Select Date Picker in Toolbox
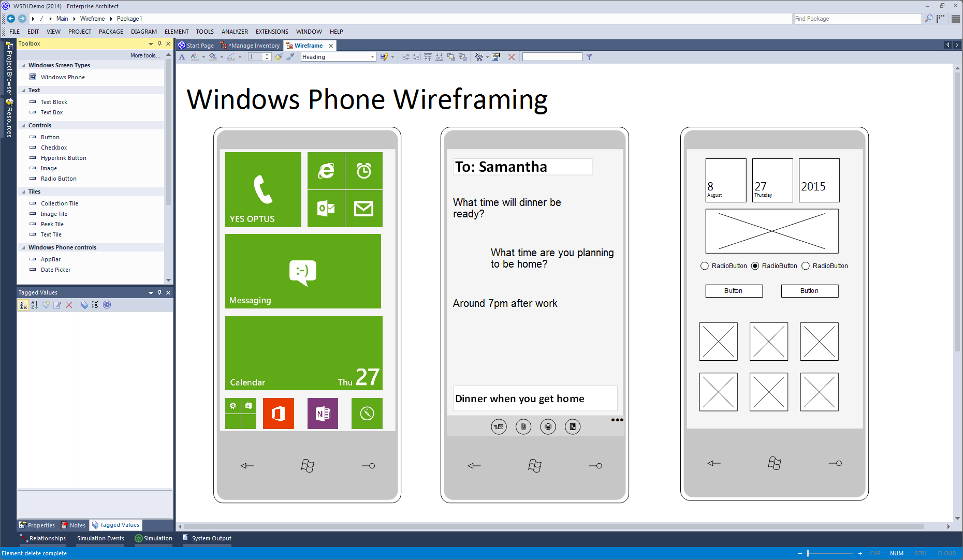 [x=55, y=270]
